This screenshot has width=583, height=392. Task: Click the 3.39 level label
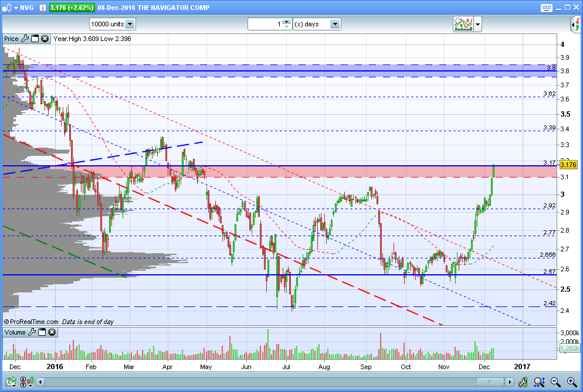pos(549,128)
